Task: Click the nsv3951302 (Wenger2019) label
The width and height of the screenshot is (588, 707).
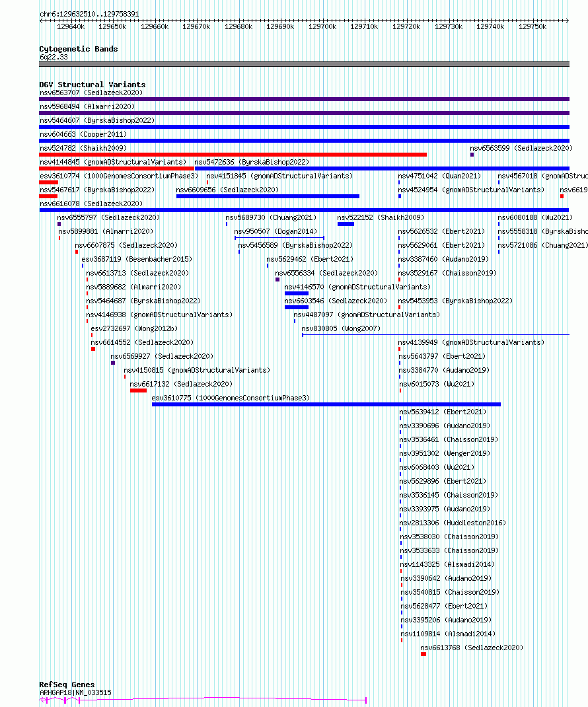Action: (x=445, y=453)
